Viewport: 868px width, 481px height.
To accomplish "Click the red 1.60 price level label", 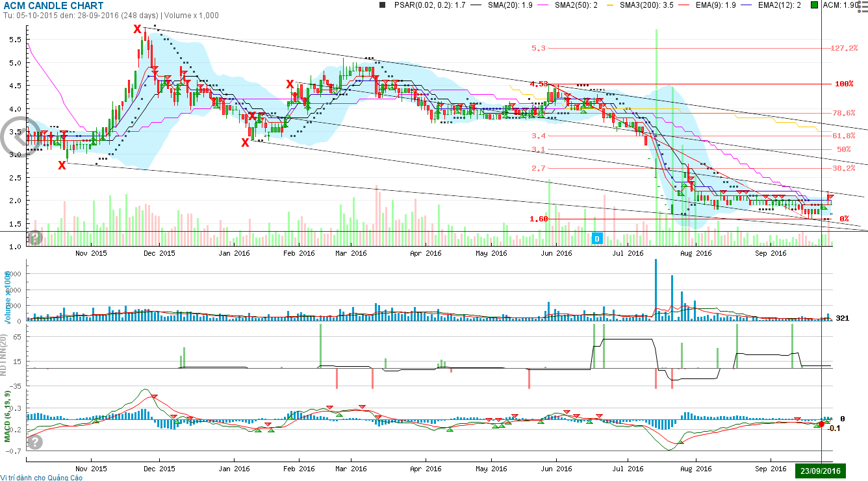I will point(539,219).
